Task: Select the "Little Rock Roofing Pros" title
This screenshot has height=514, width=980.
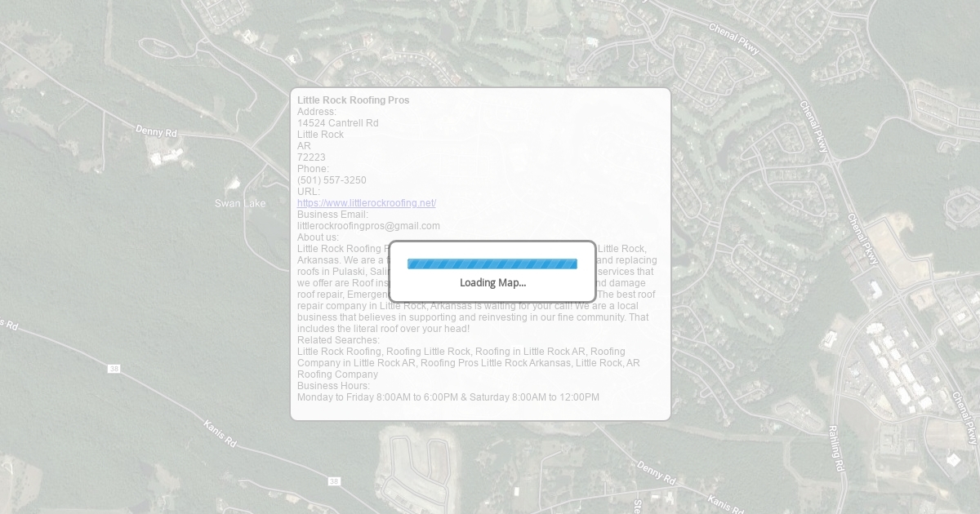Action: [353, 100]
